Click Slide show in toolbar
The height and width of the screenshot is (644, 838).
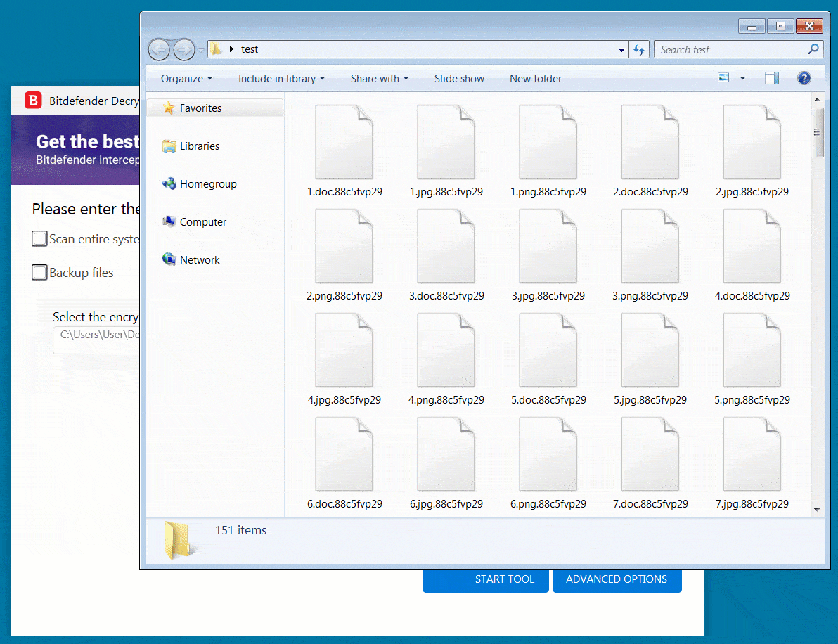(x=459, y=79)
